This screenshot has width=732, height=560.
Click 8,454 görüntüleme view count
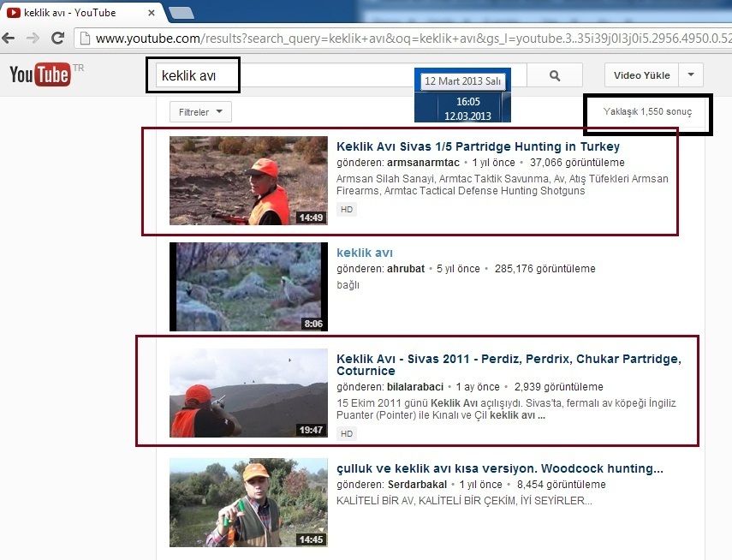561,485
